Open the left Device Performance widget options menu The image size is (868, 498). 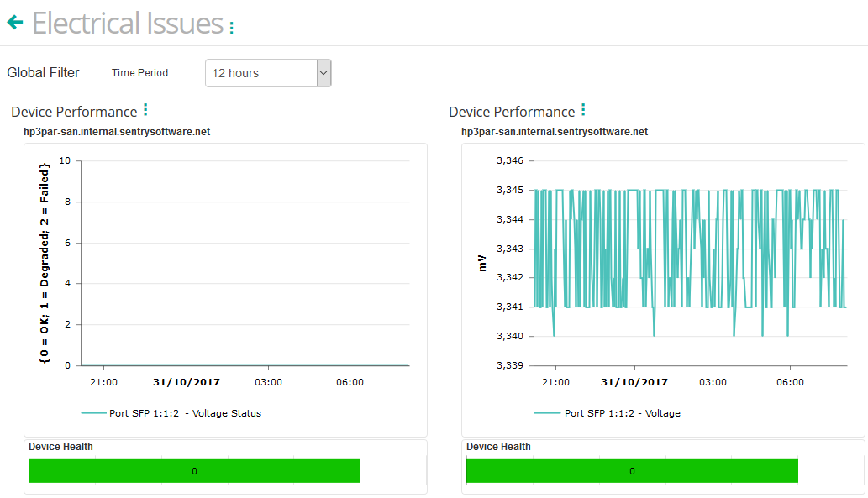tap(145, 110)
